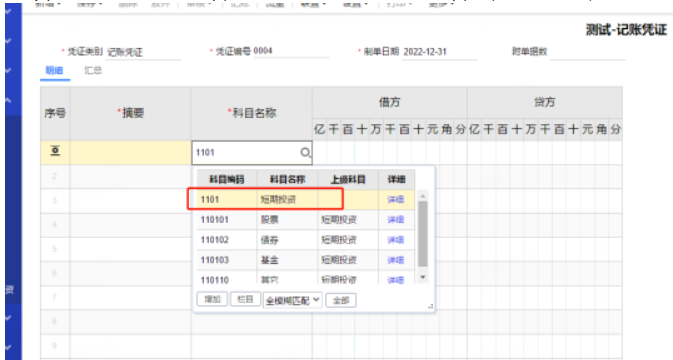The image size is (673, 360).
Task: Click the 凭证类别 field showing 记账凭证
Action: 143,52
